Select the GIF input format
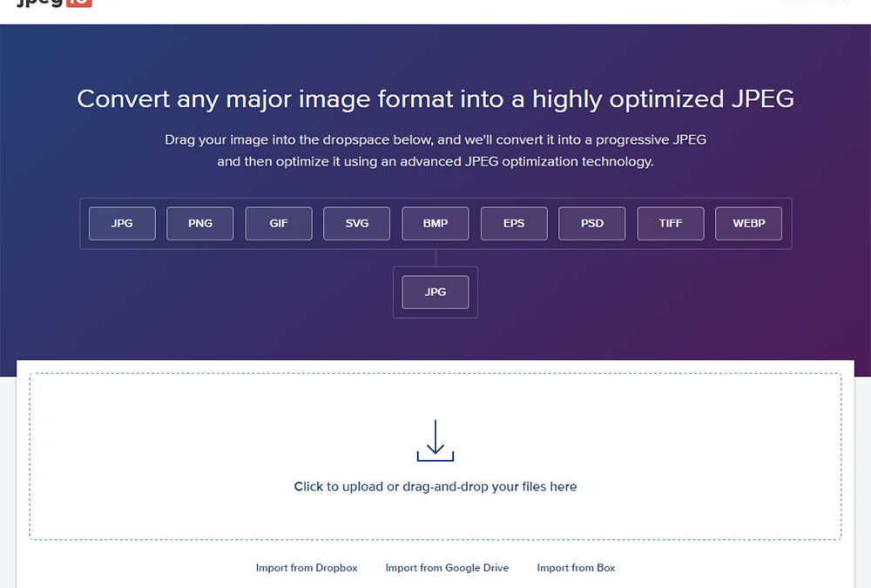The height and width of the screenshot is (588, 871). click(x=279, y=223)
